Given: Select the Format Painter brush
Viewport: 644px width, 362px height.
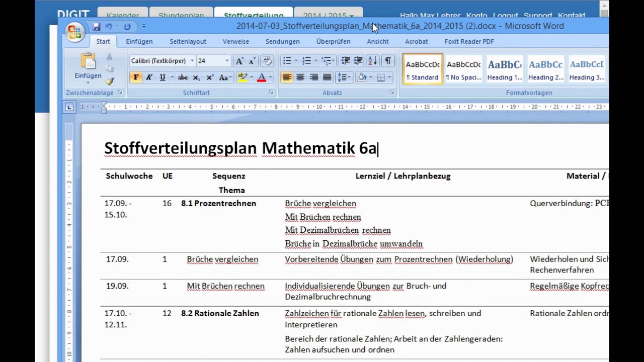Looking at the screenshot, I should click(109, 81).
